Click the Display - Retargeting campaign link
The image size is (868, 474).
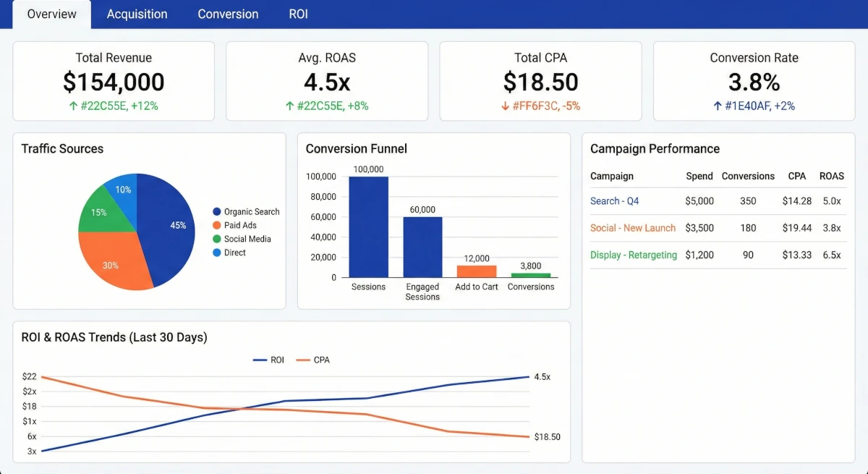click(634, 255)
